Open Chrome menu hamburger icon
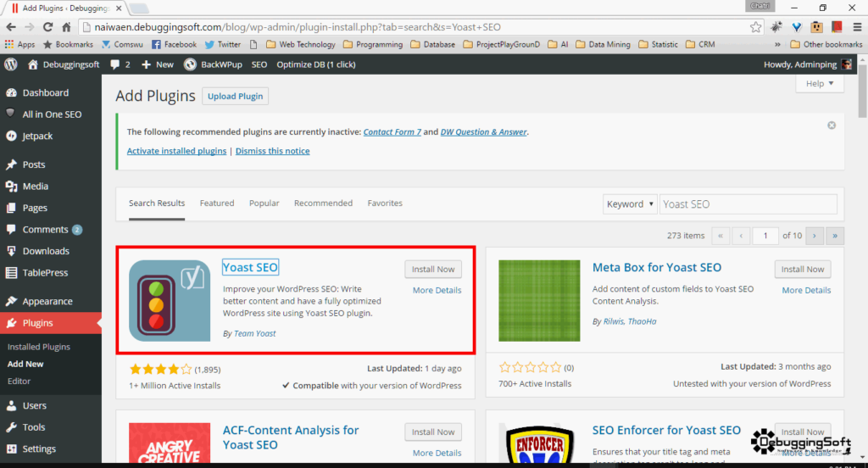 coord(857,26)
